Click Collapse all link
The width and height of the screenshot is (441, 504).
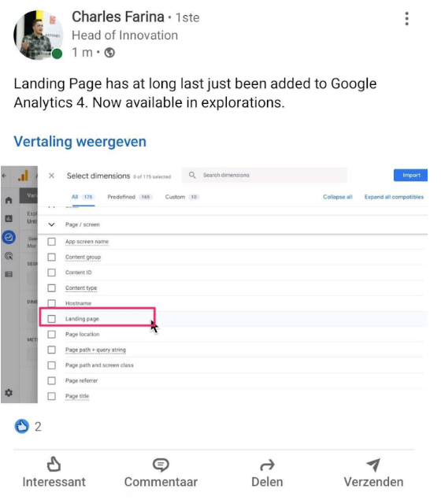[x=338, y=197]
